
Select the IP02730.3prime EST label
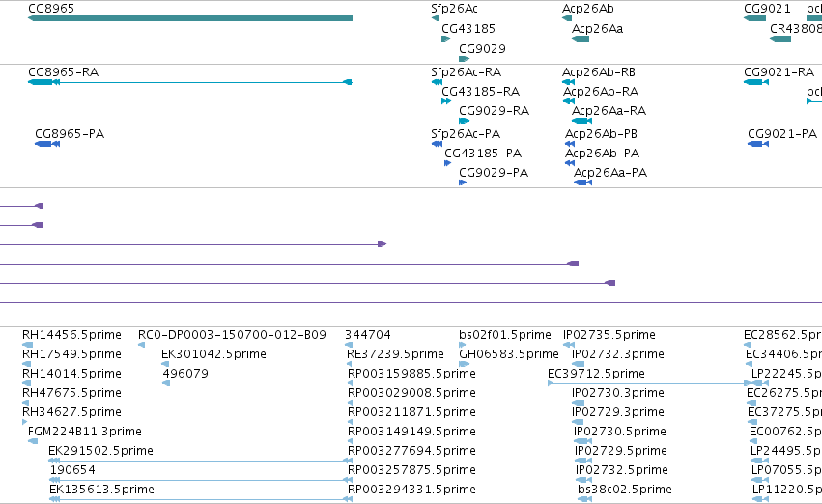click(x=618, y=393)
